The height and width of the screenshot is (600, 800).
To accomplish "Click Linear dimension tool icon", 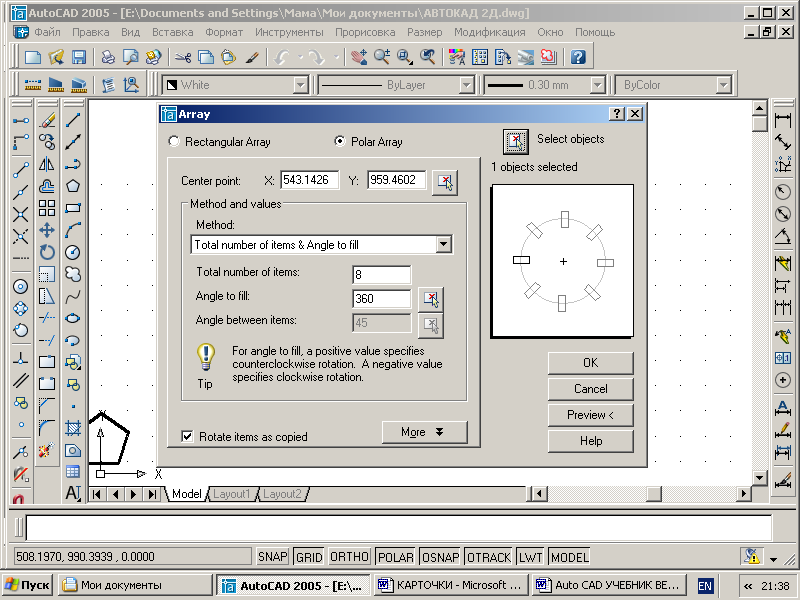I will click(x=783, y=120).
